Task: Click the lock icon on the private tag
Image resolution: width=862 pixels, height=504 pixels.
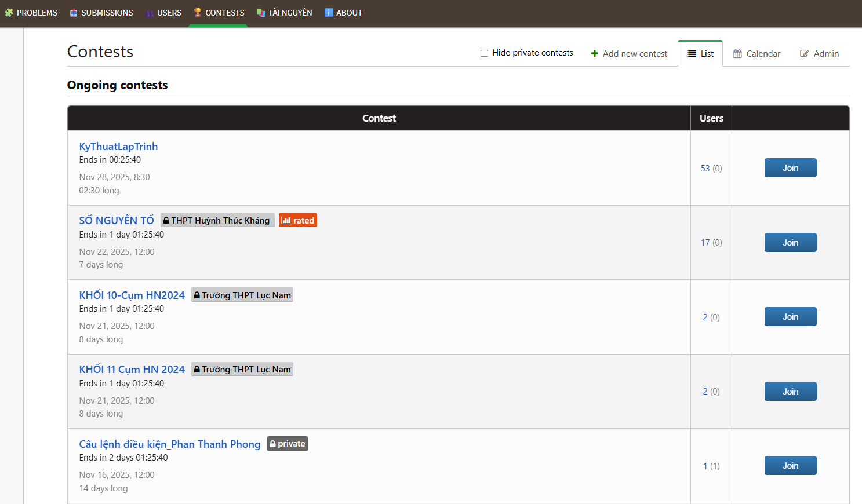Action: (x=274, y=443)
